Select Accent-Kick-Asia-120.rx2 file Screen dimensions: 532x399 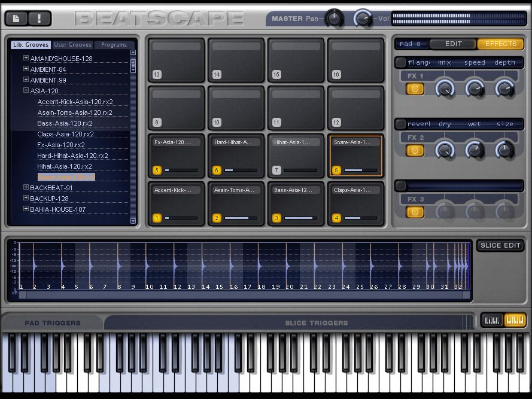(x=75, y=102)
